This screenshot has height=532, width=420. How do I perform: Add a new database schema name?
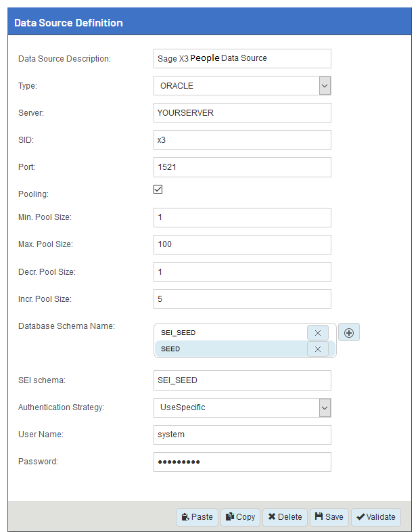point(349,332)
